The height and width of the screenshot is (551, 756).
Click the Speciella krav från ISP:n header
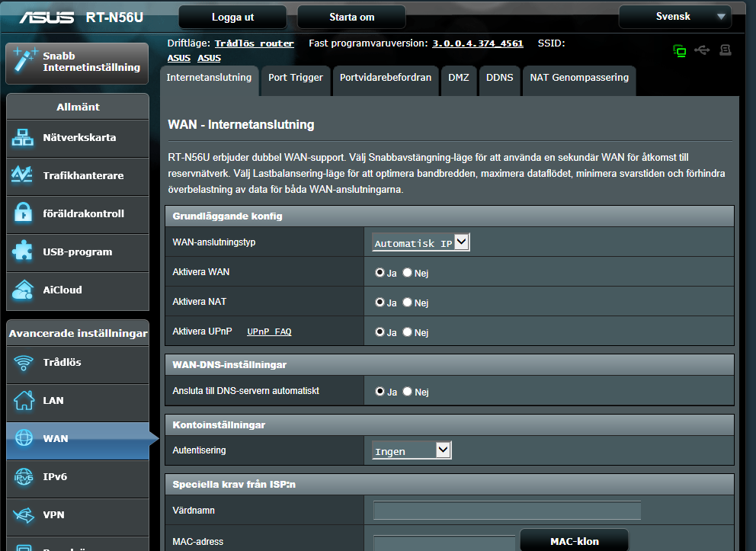coord(450,485)
